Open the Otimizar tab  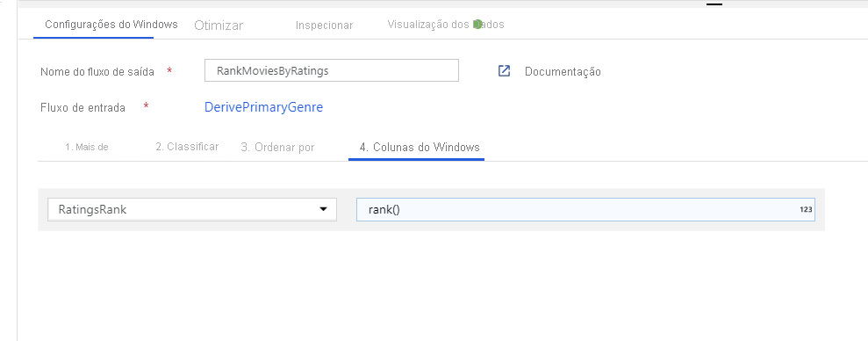coord(219,25)
